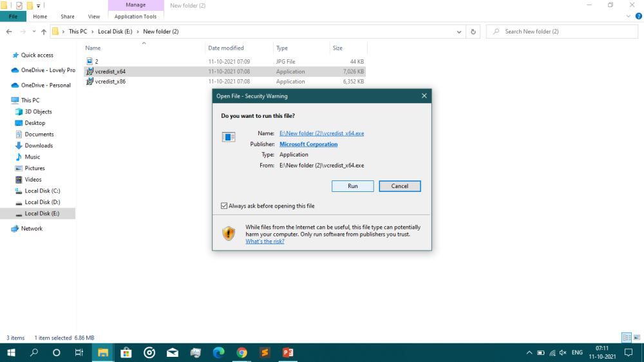Launch Microsoft Store from taskbar
Image resolution: width=644 pixels, height=362 pixels.
126,352
